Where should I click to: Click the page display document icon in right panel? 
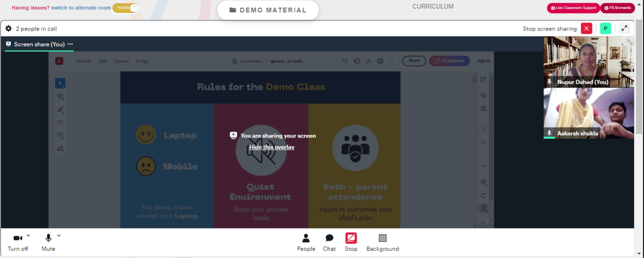click(x=484, y=208)
